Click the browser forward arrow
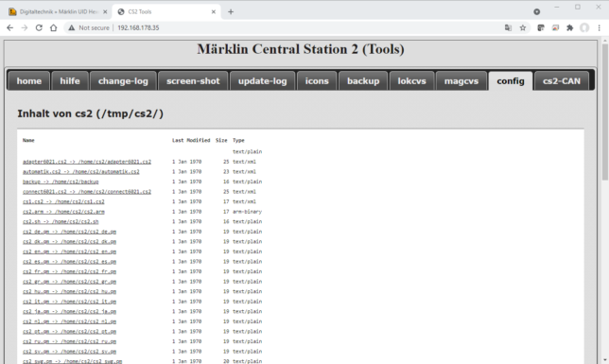 coord(24,27)
